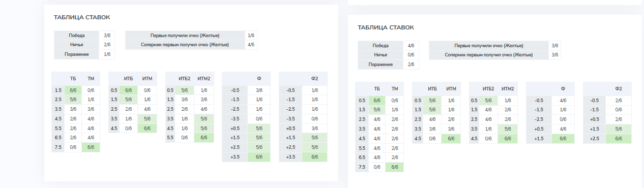The height and width of the screenshot is (188, 644).
Task: Click the ТБ 6/6 cell in row 1.5
Action: point(73,90)
